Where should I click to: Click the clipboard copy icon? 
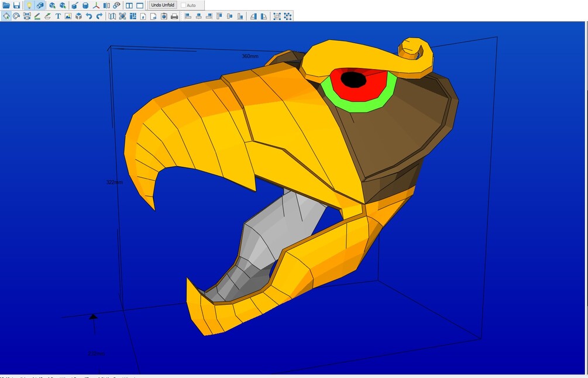[x=164, y=16]
